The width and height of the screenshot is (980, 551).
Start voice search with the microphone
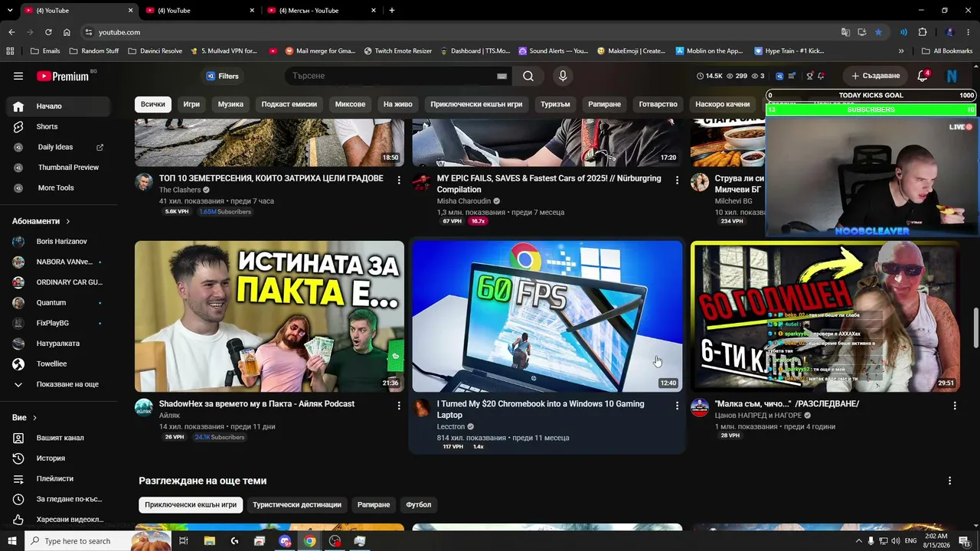click(563, 76)
